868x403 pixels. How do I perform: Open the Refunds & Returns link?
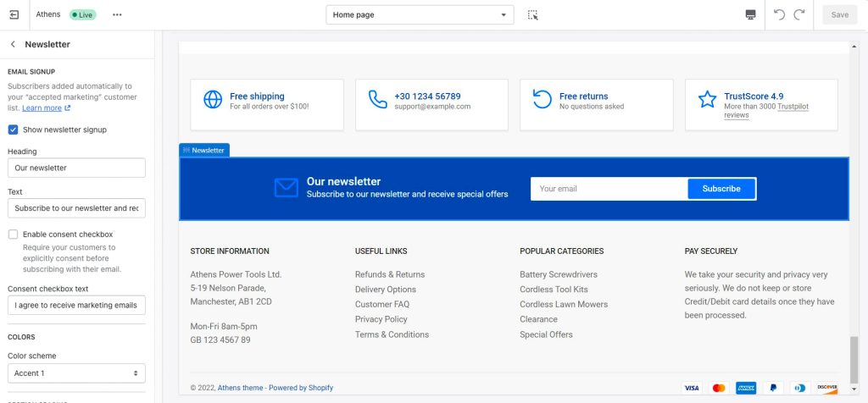point(390,274)
